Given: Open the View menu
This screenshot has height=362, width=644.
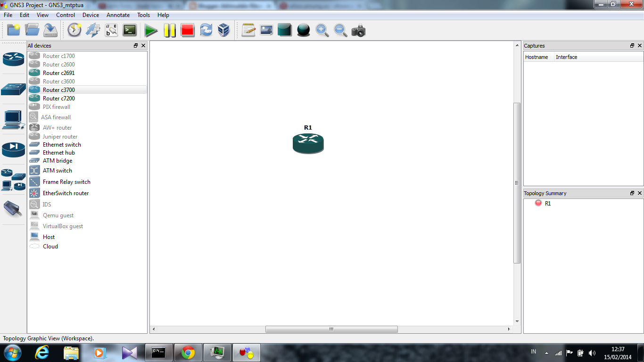Looking at the screenshot, I should tap(42, 15).
